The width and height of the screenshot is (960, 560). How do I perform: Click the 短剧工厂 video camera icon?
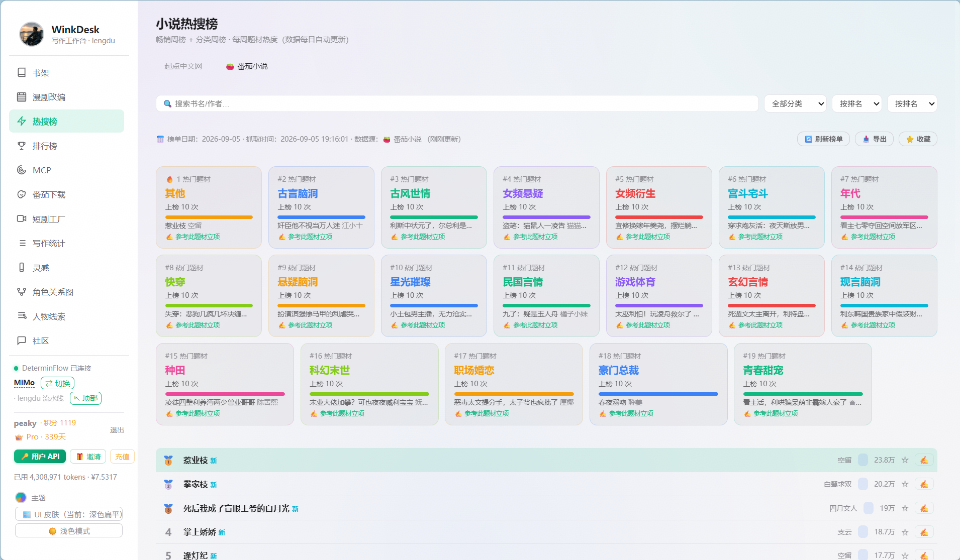(x=22, y=219)
